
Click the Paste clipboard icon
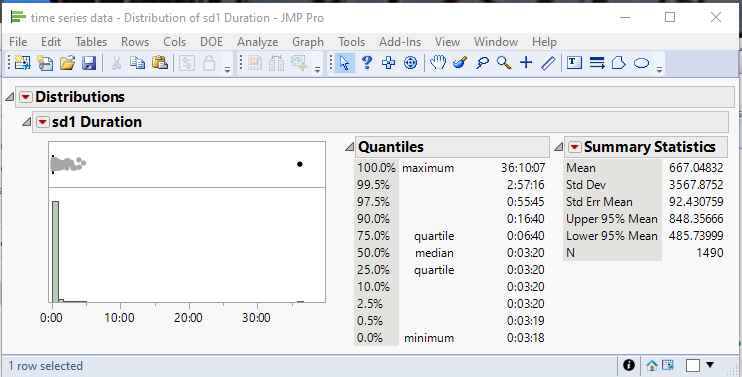pyautogui.click(x=160, y=63)
